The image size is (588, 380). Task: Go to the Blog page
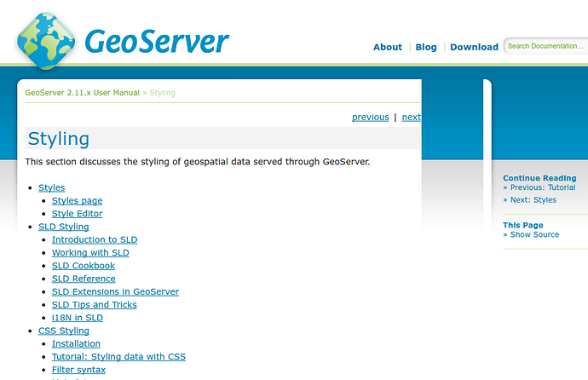[x=426, y=47]
